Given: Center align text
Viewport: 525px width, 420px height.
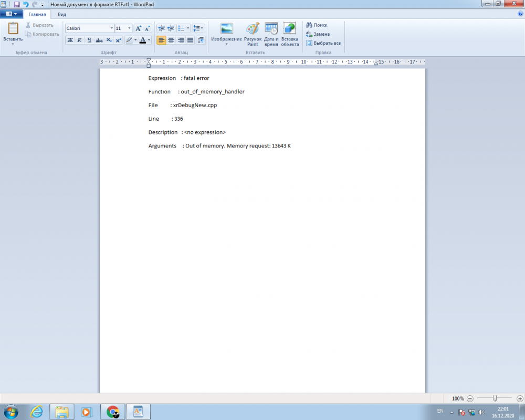Looking at the screenshot, I should (171, 40).
